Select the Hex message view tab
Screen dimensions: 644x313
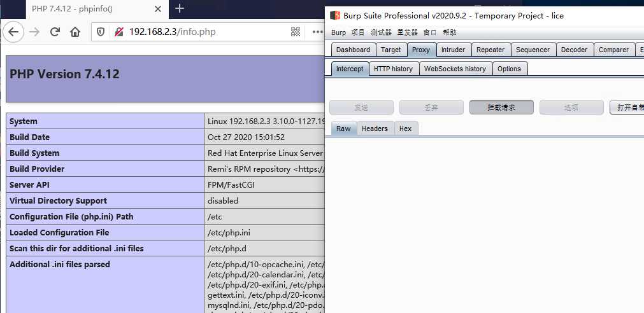click(x=405, y=129)
